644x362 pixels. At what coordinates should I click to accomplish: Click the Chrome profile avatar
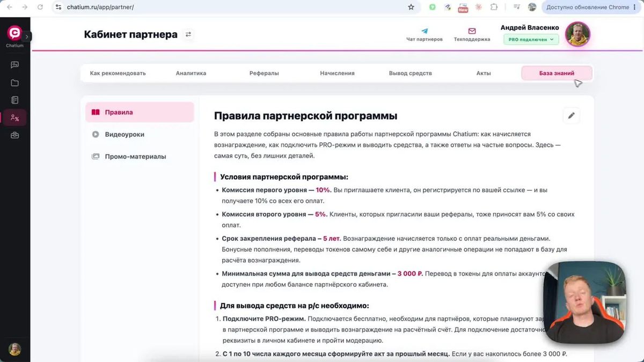pos(532,7)
